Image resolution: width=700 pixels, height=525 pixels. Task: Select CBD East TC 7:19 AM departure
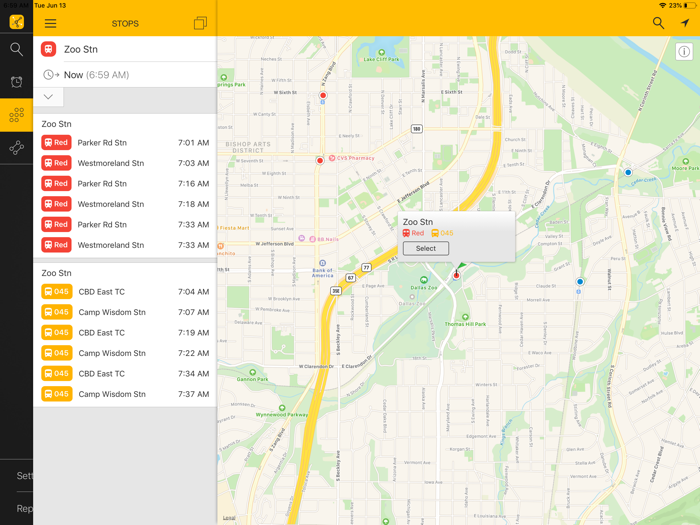tap(125, 333)
